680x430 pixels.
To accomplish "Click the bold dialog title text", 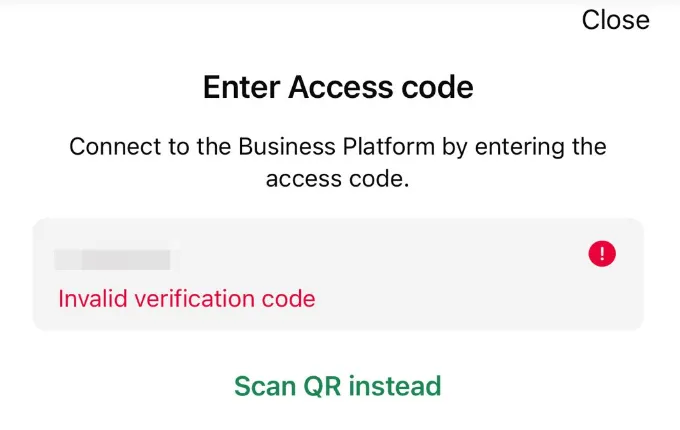I will click(x=338, y=88).
